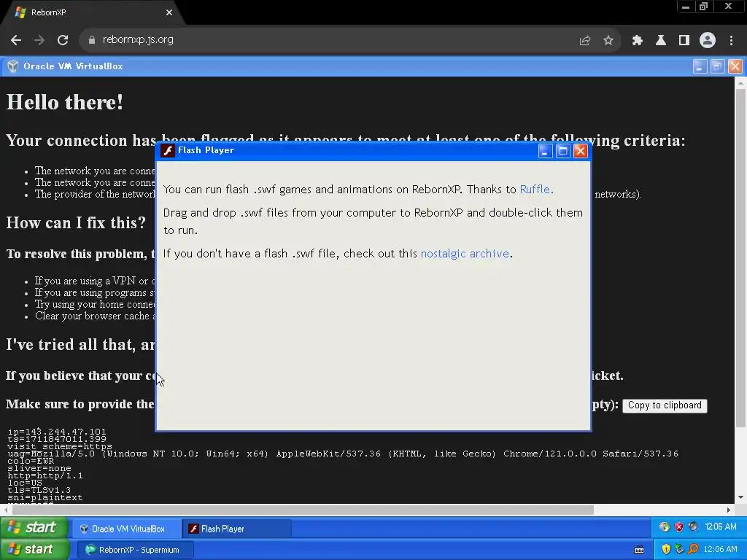
Task: Click the orange magnifier tray icon
Action: tap(693, 549)
